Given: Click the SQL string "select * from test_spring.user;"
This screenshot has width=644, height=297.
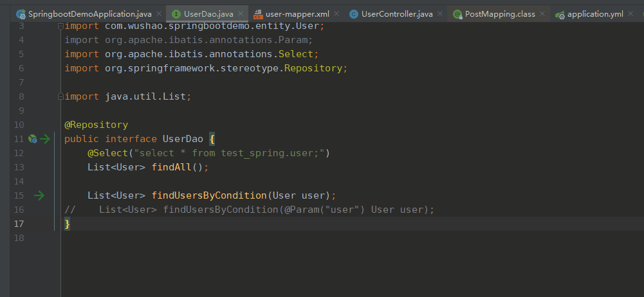Looking at the screenshot, I should 230,153.
